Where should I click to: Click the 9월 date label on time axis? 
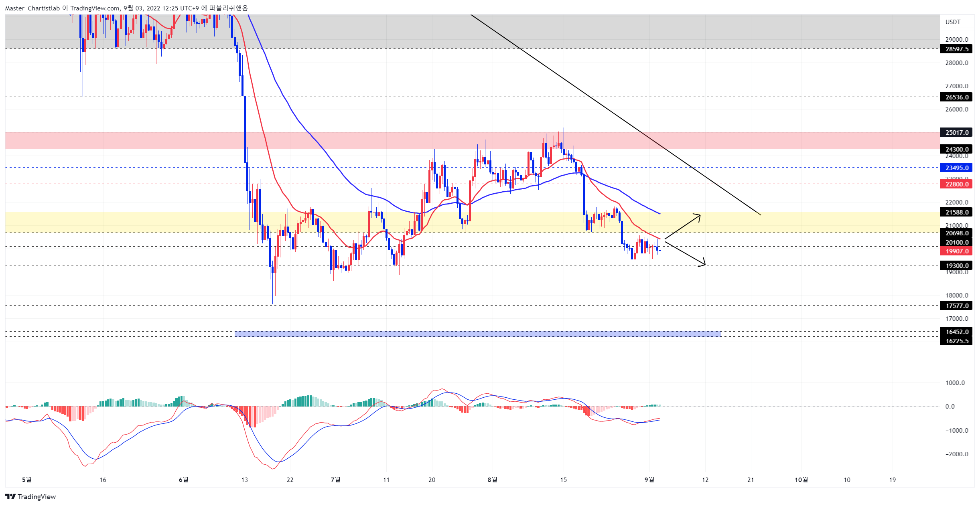649,480
